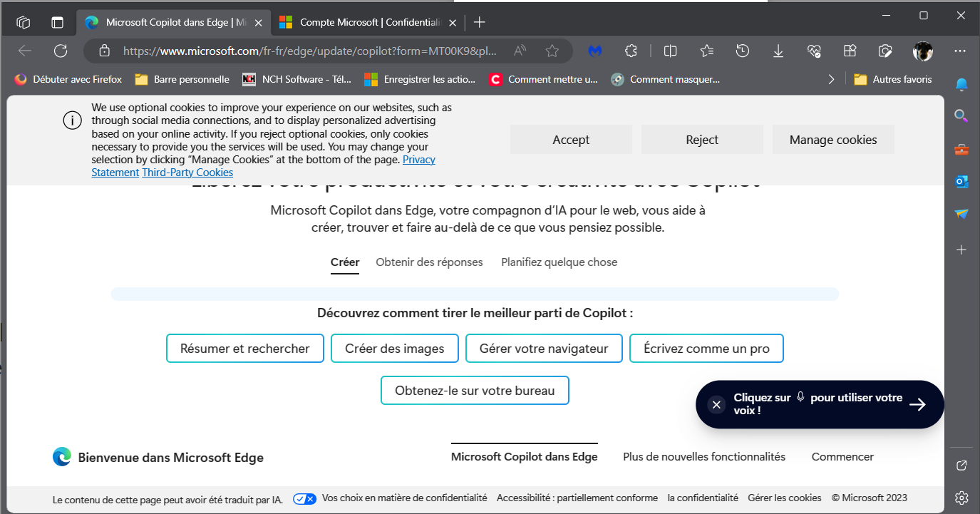This screenshot has width=980, height=514.
Task: Open sidebar settings gear
Action: 961,497
